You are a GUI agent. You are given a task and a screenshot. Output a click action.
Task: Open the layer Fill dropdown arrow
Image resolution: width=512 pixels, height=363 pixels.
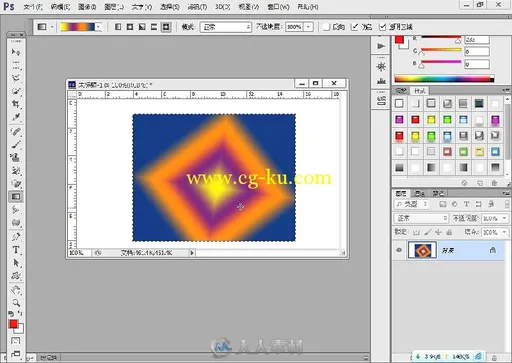point(504,232)
